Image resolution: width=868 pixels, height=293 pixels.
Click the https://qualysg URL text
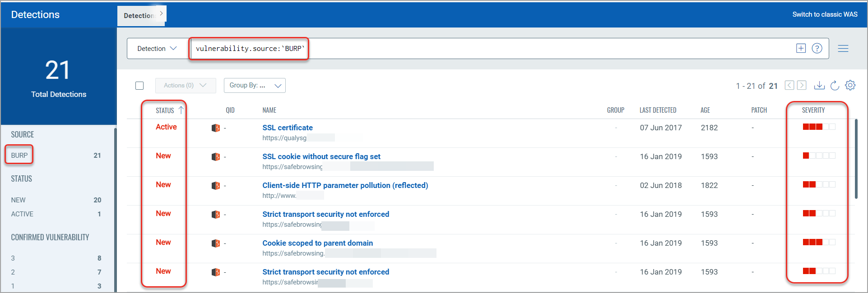pyautogui.click(x=284, y=138)
